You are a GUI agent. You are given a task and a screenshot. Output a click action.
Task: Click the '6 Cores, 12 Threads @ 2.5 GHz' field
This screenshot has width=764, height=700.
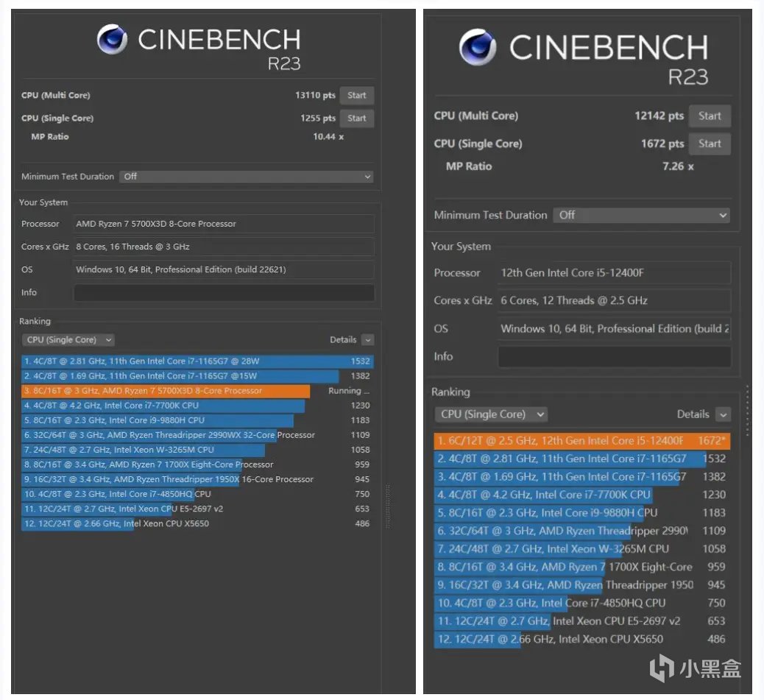(x=615, y=300)
